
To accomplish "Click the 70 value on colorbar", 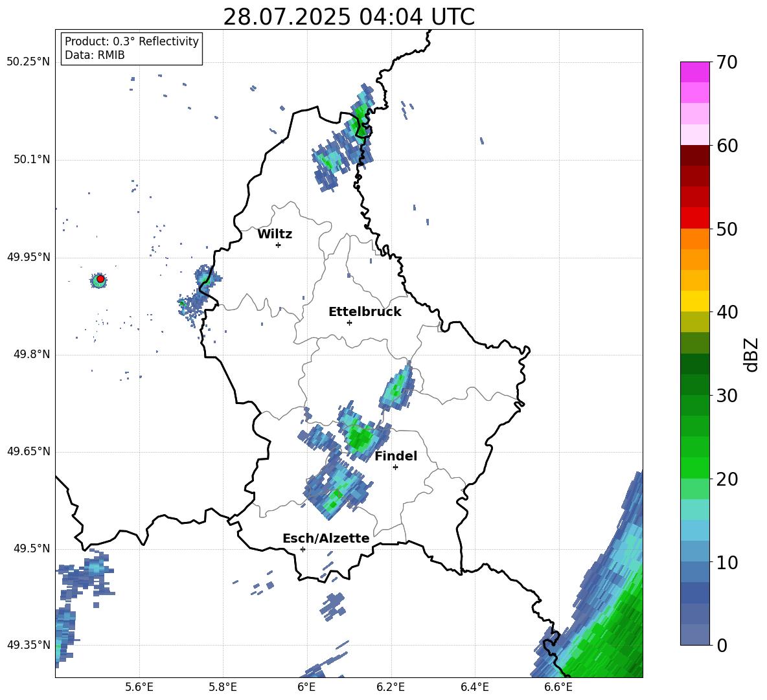I will click(x=727, y=63).
